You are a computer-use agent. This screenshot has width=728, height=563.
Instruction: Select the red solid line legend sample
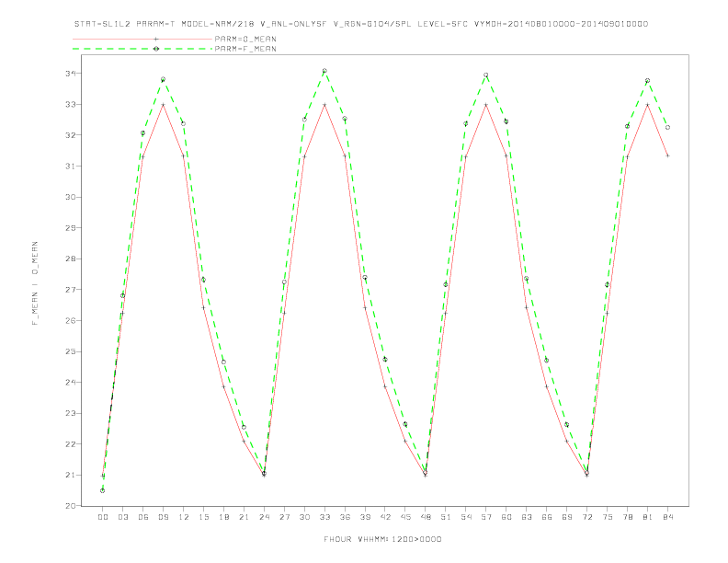(142, 39)
